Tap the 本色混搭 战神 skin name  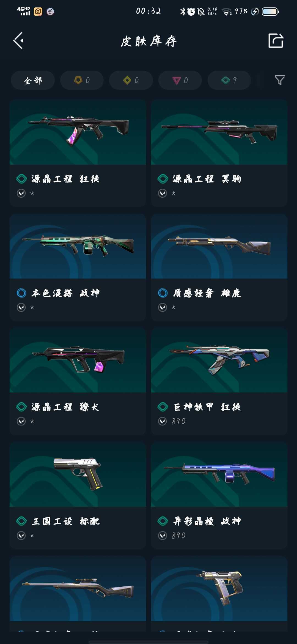(65, 293)
